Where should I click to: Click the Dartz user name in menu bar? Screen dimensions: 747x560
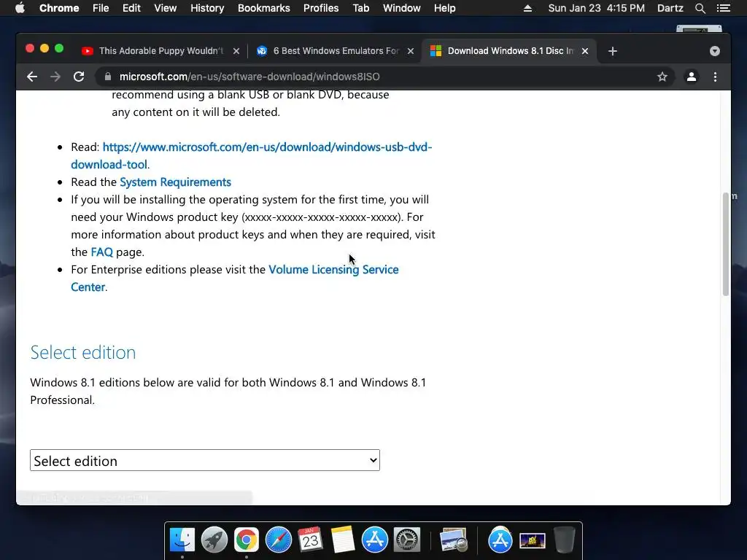(670, 8)
